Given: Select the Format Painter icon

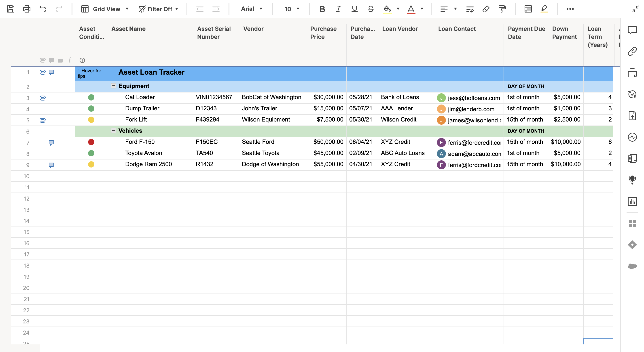Looking at the screenshot, I should (502, 9).
